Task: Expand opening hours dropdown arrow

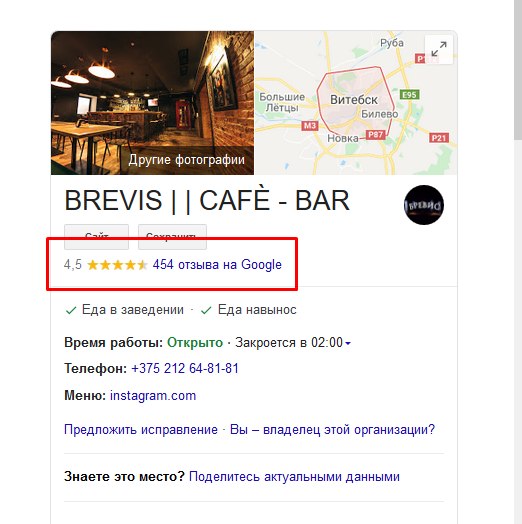Action: click(348, 343)
